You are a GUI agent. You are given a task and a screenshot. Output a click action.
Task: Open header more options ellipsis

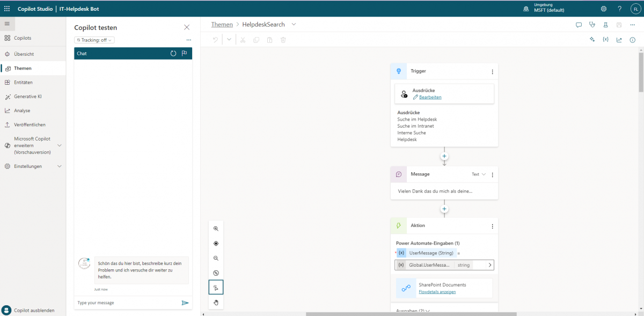click(632, 25)
